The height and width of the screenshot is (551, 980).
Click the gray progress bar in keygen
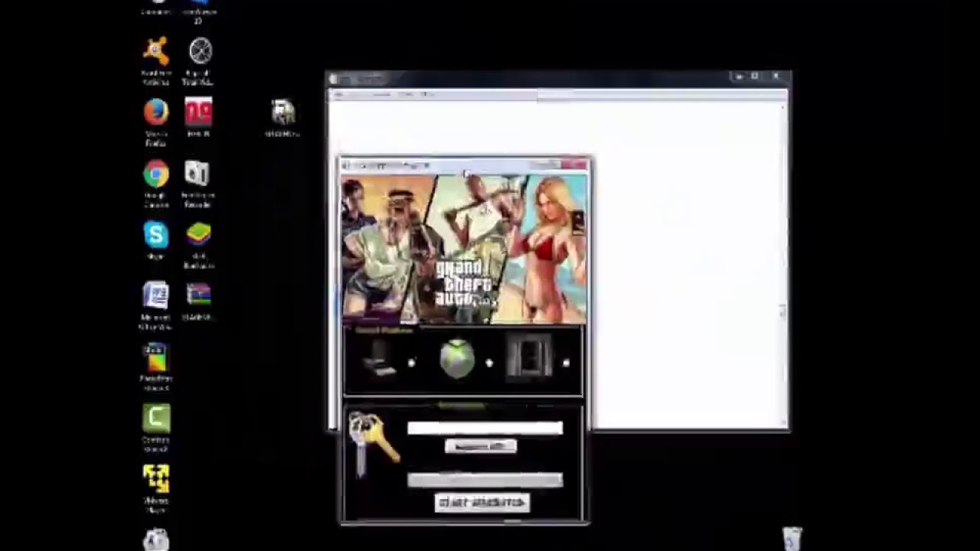coord(485,480)
